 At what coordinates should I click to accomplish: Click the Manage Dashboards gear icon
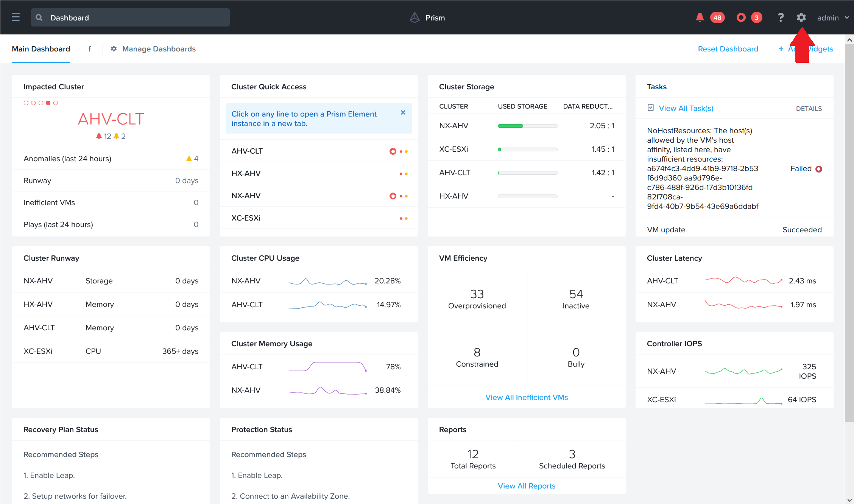click(114, 49)
